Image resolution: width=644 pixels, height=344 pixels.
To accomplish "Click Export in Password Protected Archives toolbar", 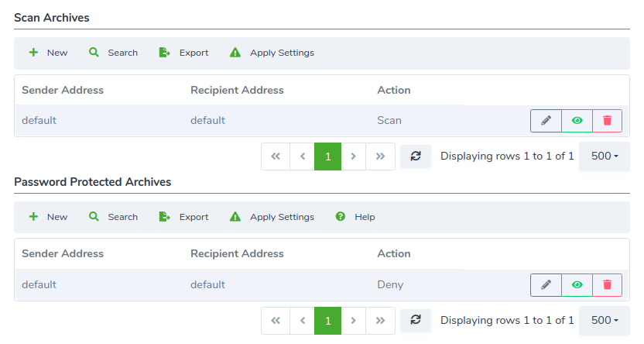I will pyautogui.click(x=183, y=217).
